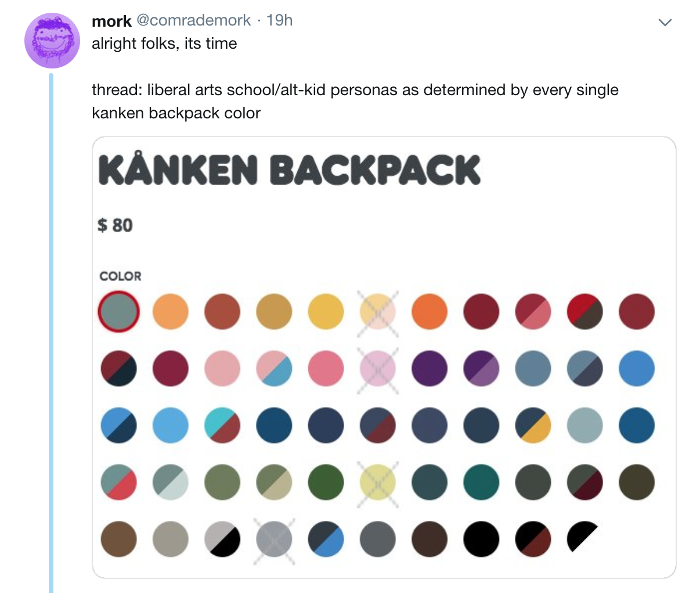Open the Kånken Backpack image title
The height and width of the screenshot is (593, 700).
289,170
